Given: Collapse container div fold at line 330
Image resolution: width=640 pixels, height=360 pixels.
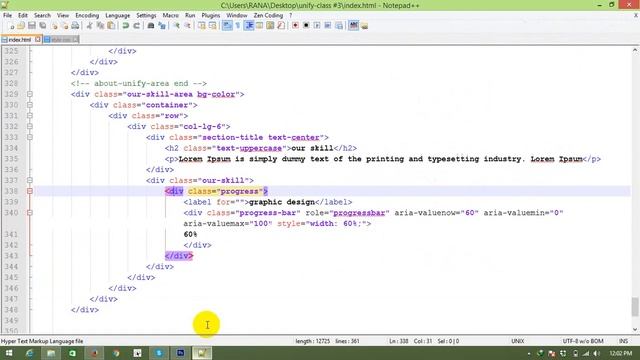Looking at the screenshot, I should pos(30,105).
